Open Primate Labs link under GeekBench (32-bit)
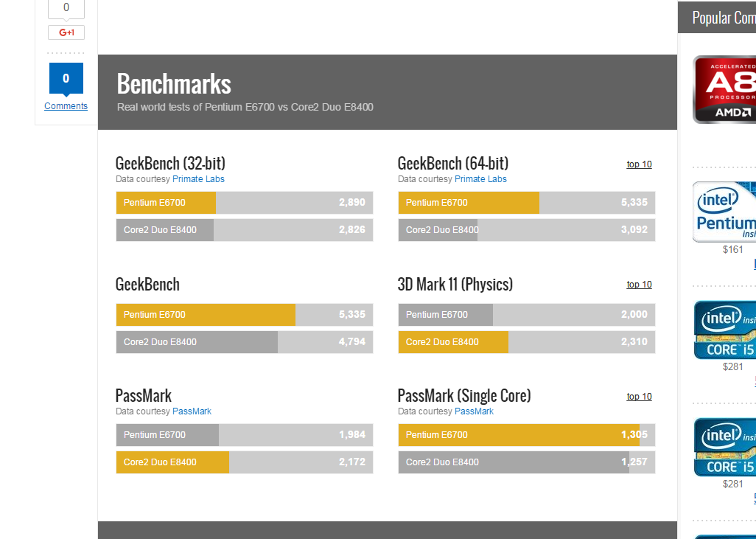Screen dimensions: 756x539 pos(198,179)
